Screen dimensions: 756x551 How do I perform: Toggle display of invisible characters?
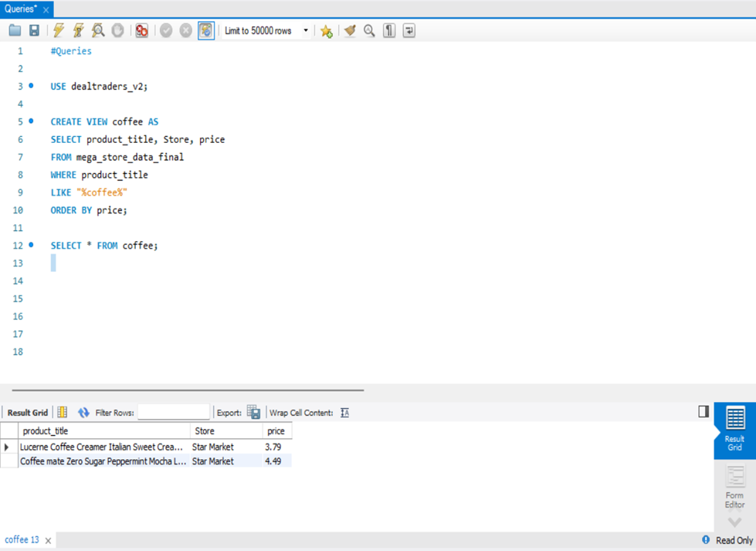(388, 30)
